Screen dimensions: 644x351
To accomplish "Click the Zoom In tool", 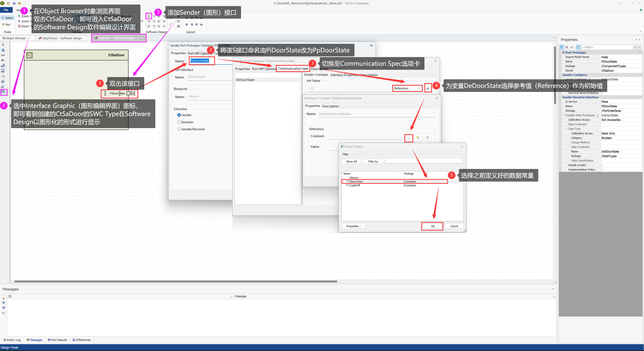I will 24,16.
